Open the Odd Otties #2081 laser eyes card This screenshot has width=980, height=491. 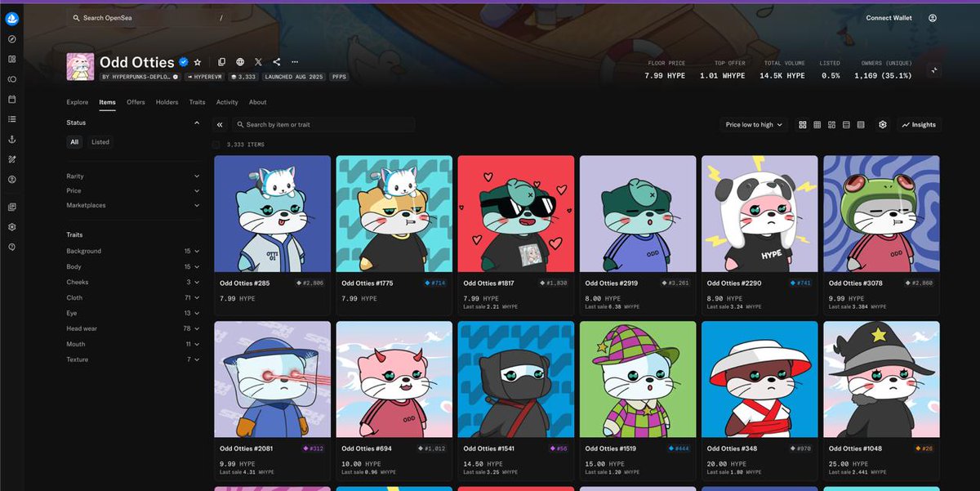[x=272, y=401]
